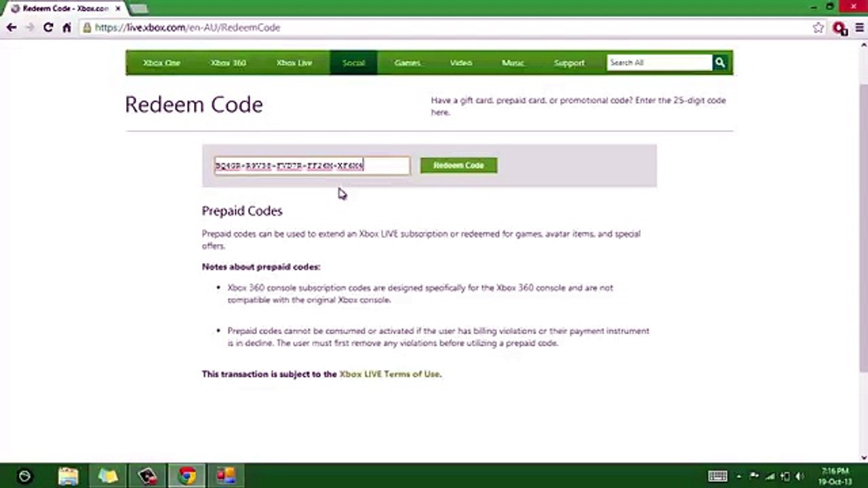Go to the browser home page
868x488 pixels.
(x=66, y=28)
